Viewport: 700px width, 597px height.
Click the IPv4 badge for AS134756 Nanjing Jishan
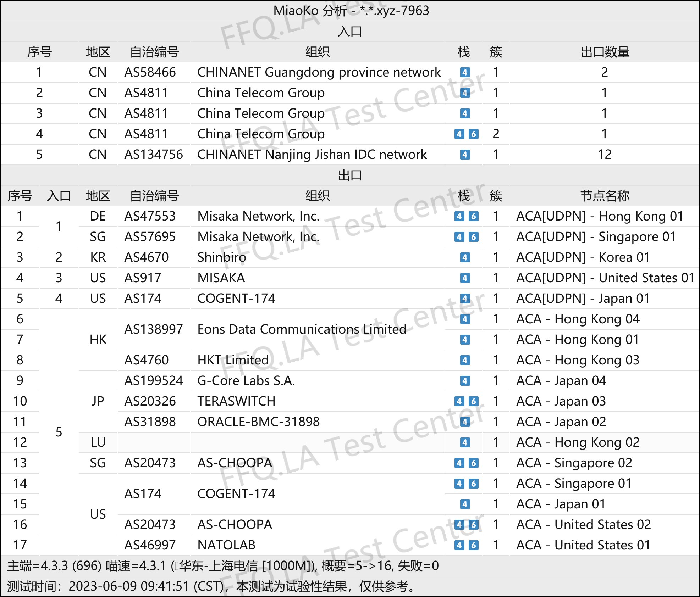465,155
